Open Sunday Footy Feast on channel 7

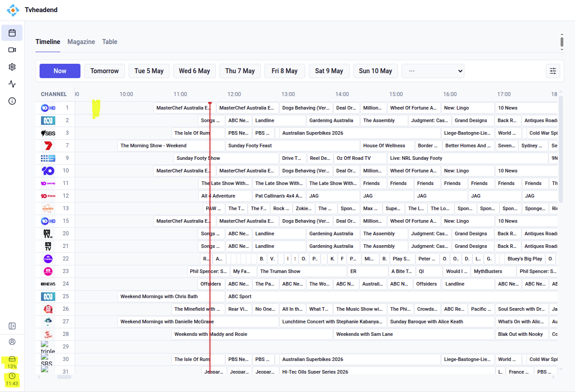tap(293, 145)
